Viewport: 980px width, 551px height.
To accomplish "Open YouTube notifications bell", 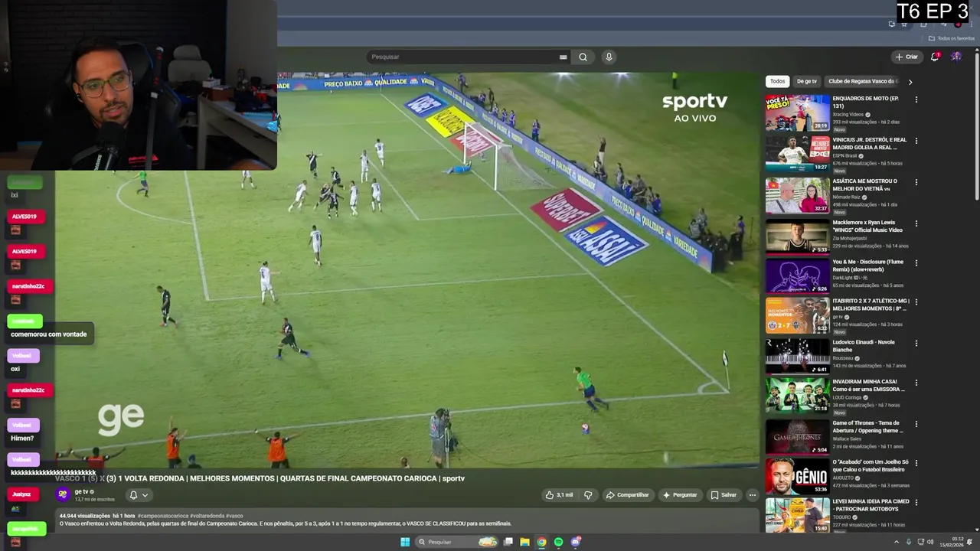I will [x=935, y=57].
